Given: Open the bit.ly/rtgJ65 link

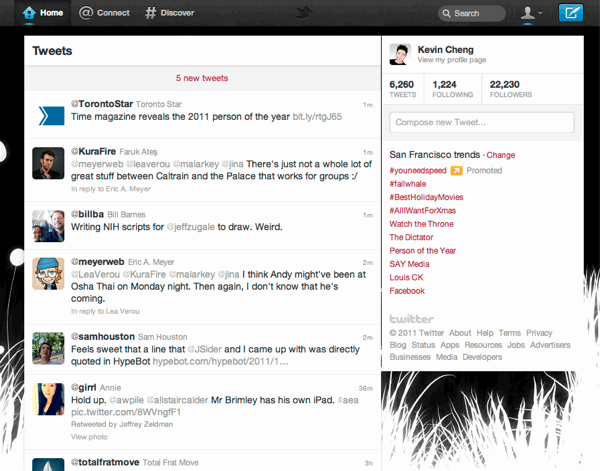Looking at the screenshot, I should pyautogui.click(x=317, y=117).
